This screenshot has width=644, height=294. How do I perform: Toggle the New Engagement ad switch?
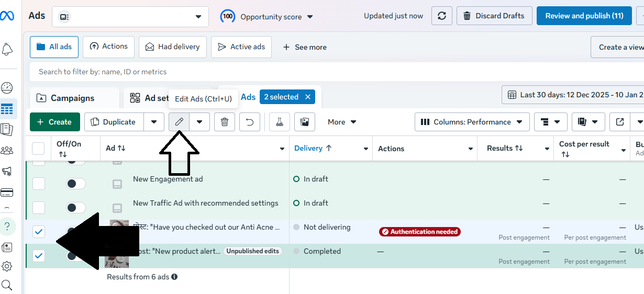point(76,184)
